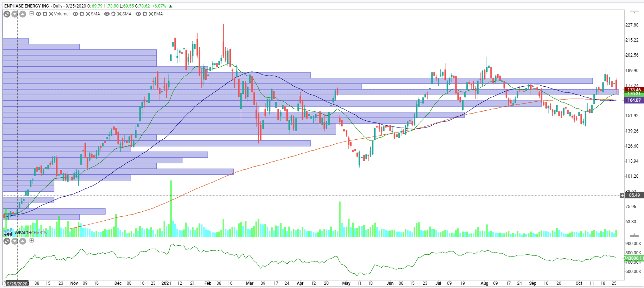Screen dimensions: 644x288
Task: Click the ENPHASE ENERGY INC title
Action: coord(27,6)
